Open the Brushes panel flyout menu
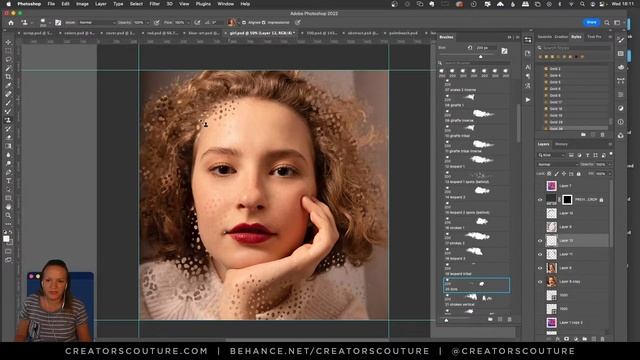 (518, 37)
